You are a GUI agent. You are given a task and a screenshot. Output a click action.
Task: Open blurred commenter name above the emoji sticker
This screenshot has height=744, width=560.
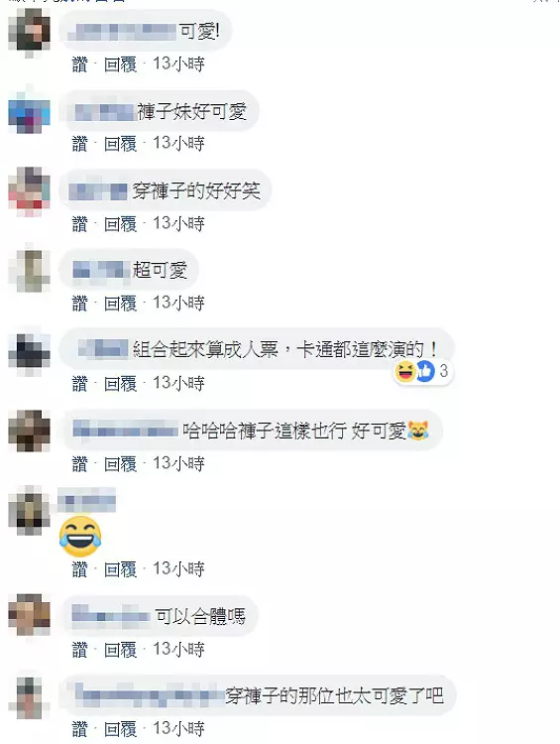pyautogui.click(x=86, y=500)
